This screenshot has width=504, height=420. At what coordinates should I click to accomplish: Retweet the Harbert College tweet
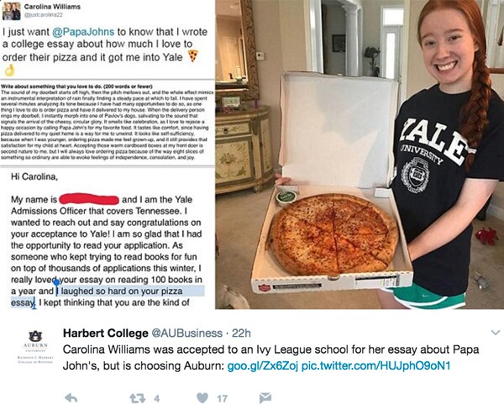pos(136,396)
